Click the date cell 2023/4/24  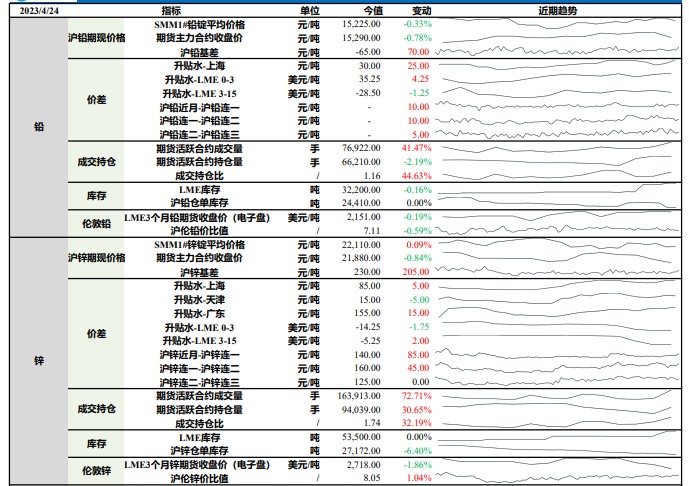(39, 11)
